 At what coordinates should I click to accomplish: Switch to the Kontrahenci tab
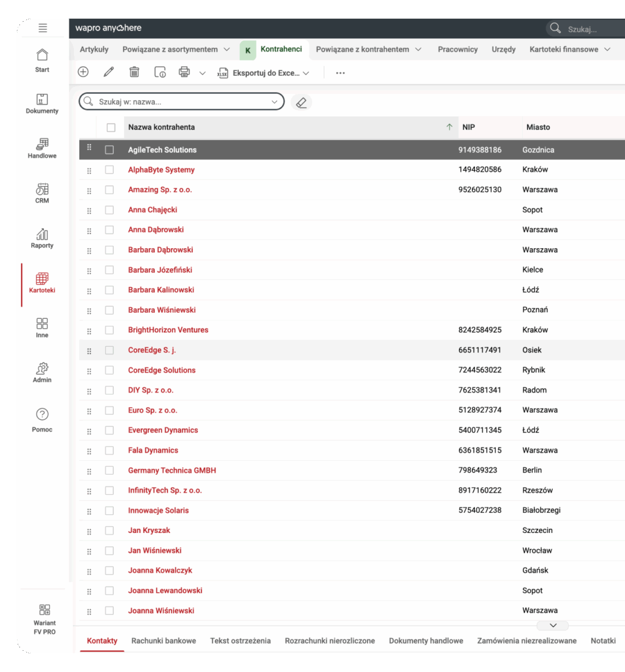tap(281, 50)
